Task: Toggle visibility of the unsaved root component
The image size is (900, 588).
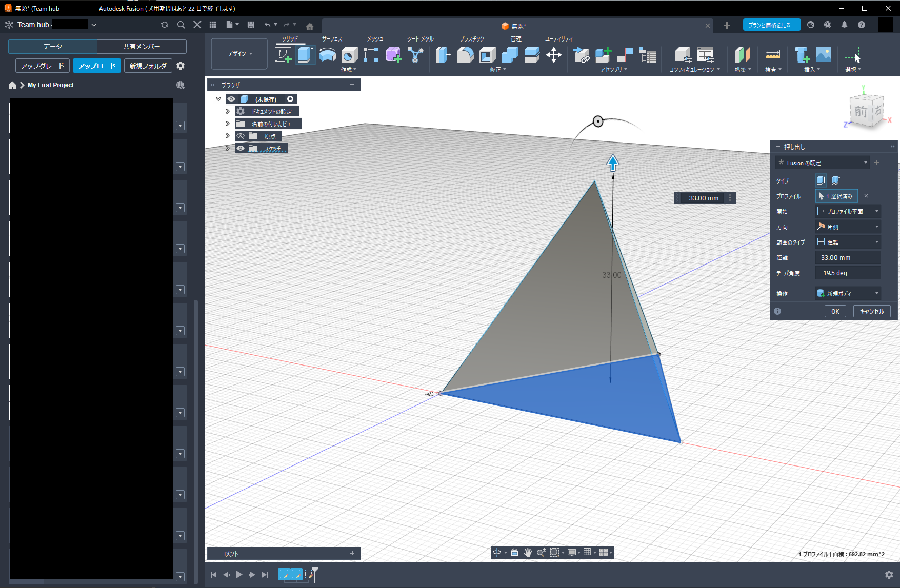Action: click(232, 99)
